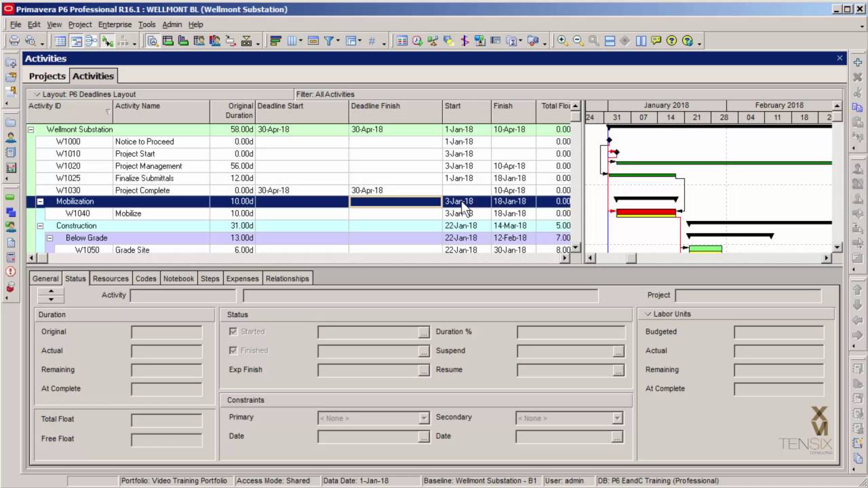Open the WBS blue boxes icon in left sidebar
868x488 pixels.
pos(11,212)
